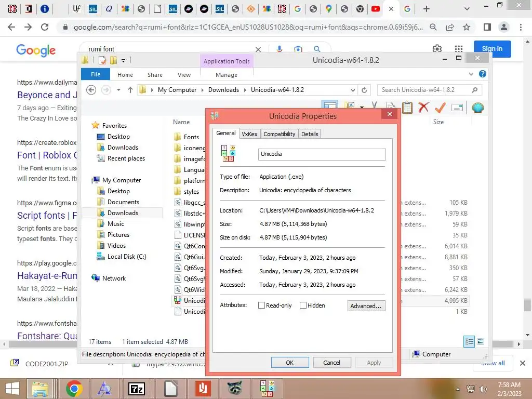Click the Windows Start button

click(12, 389)
